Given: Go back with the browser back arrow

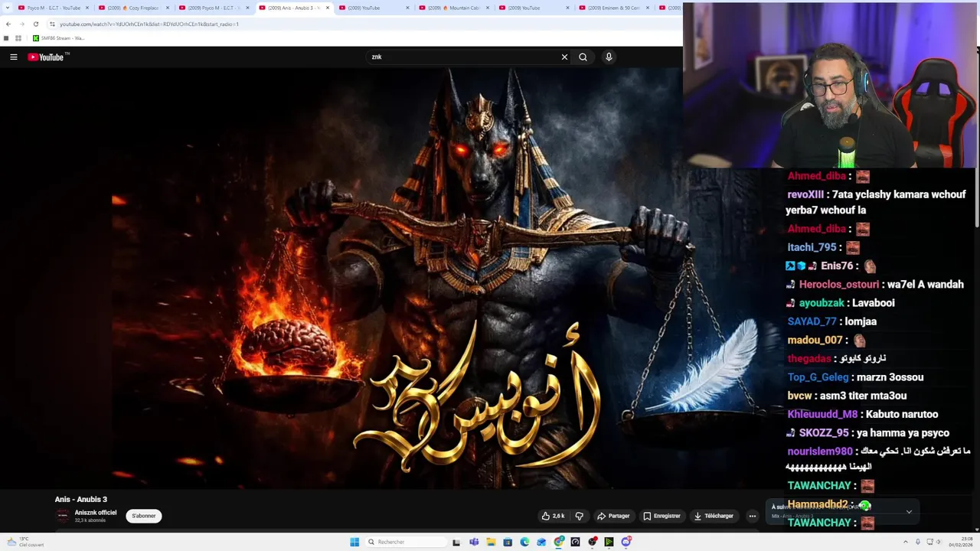Looking at the screenshot, I should (x=8, y=24).
